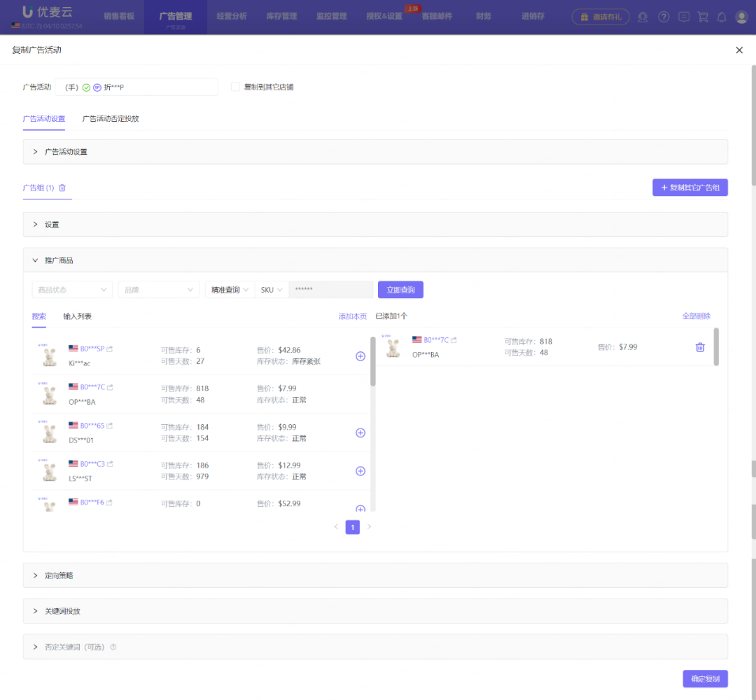Click the SP type icon in campaign field

tap(97, 87)
